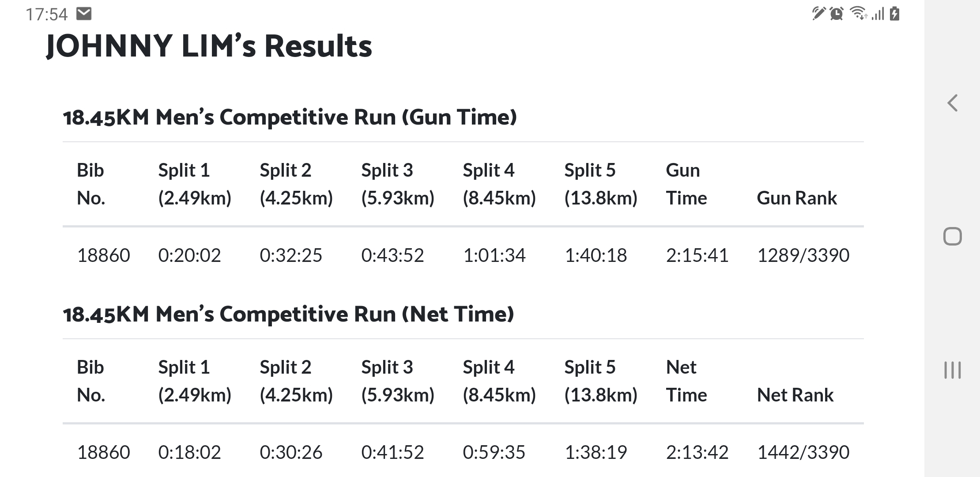Tap the mail notification icon in status bar
The height and width of the screenshot is (477, 980).
tap(84, 14)
